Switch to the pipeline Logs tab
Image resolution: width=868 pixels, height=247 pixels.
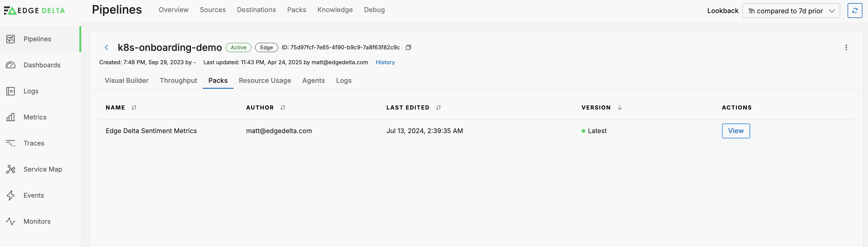point(344,81)
